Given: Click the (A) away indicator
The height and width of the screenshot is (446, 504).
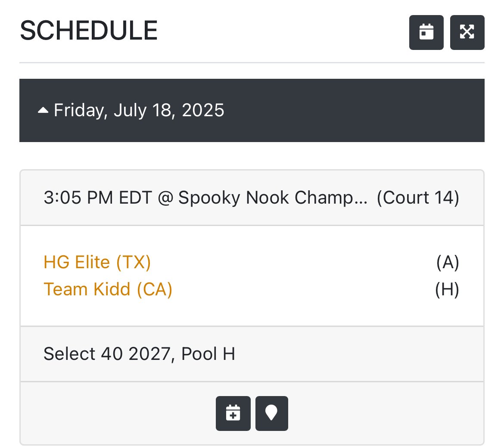Looking at the screenshot, I should [448, 262].
